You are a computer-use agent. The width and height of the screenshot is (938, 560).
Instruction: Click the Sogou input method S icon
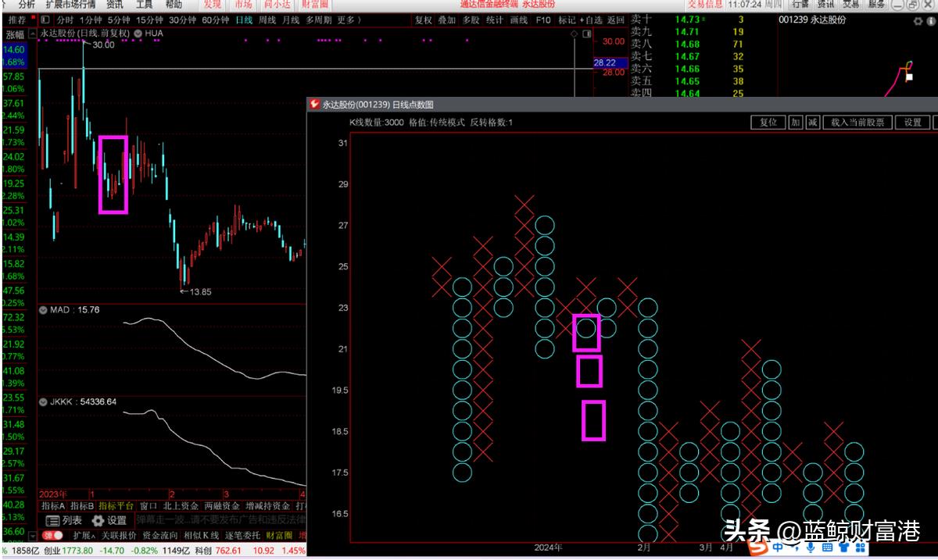[757, 548]
